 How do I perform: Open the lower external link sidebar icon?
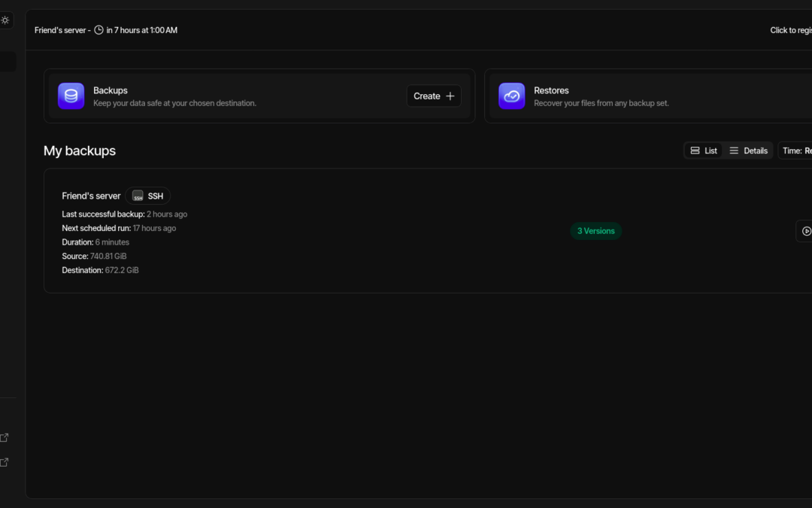(x=5, y=462)
